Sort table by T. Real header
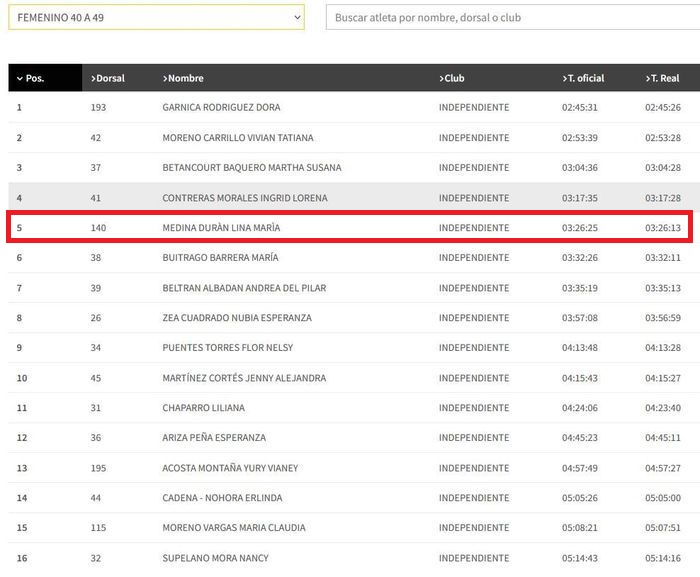Image resolution: width=700 pixels, height=577 pixels. coord(662,78)
